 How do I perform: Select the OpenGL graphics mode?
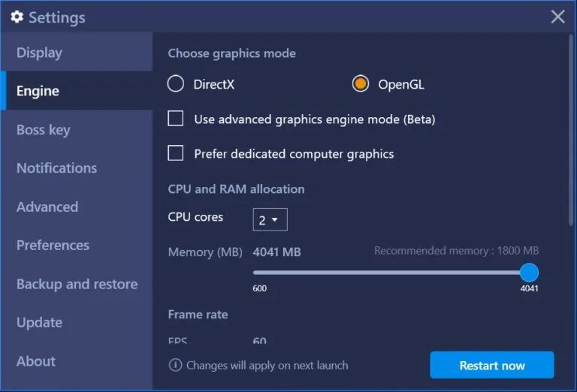(x=361, y=84)
